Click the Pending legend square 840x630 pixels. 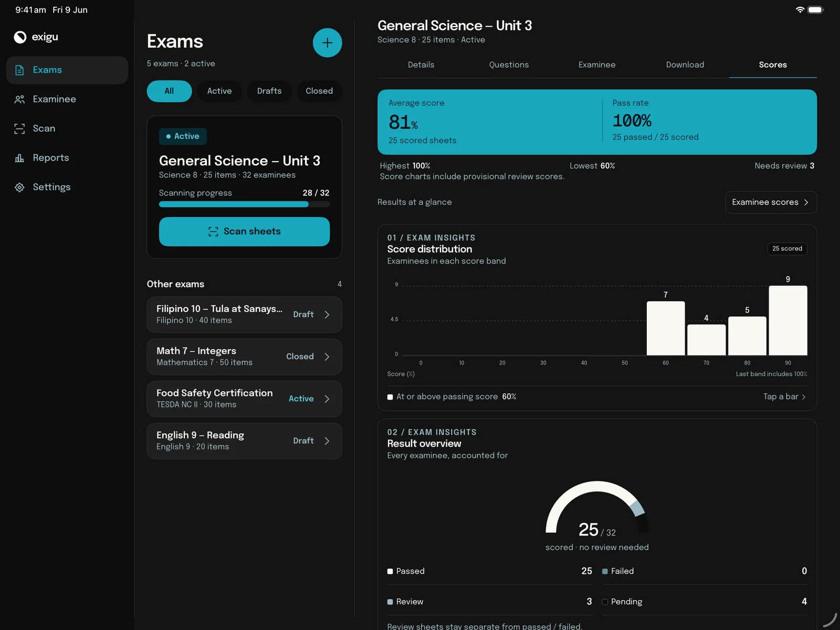[605, 602]
